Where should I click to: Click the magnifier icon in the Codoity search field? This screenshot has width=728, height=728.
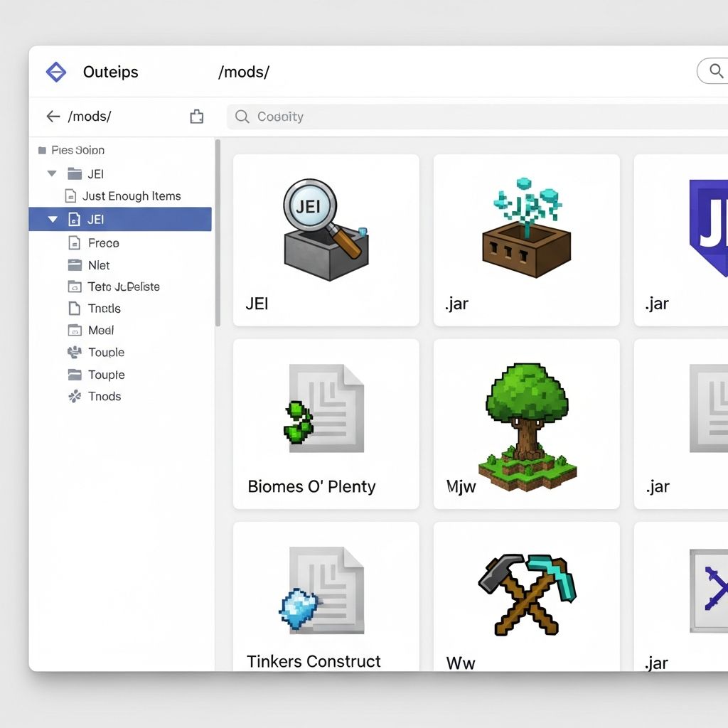[x=242, y=117]
